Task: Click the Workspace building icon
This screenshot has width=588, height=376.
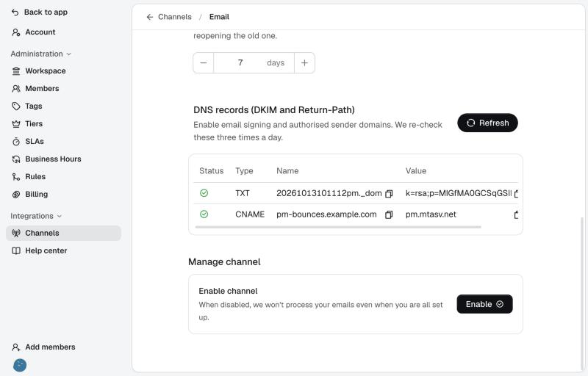Action: point(16,70)
